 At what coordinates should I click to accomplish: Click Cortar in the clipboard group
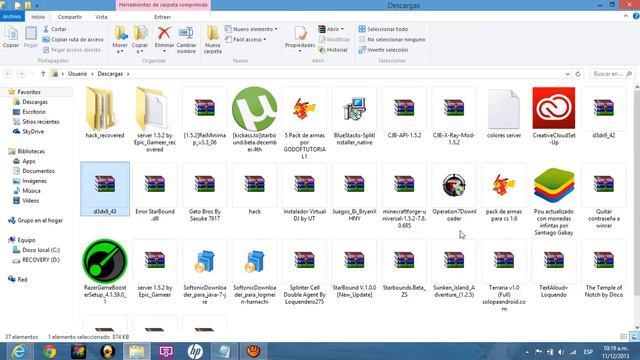coord(55,29)
